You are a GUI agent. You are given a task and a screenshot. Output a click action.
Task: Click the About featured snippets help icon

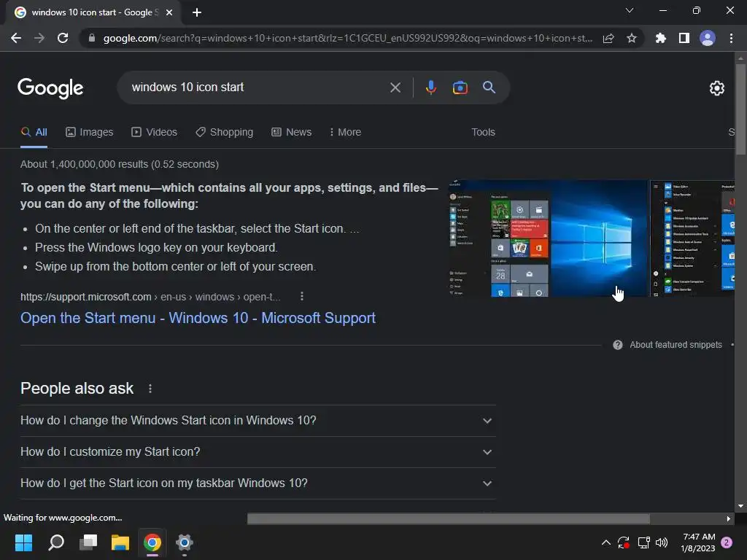click(617, 345)
